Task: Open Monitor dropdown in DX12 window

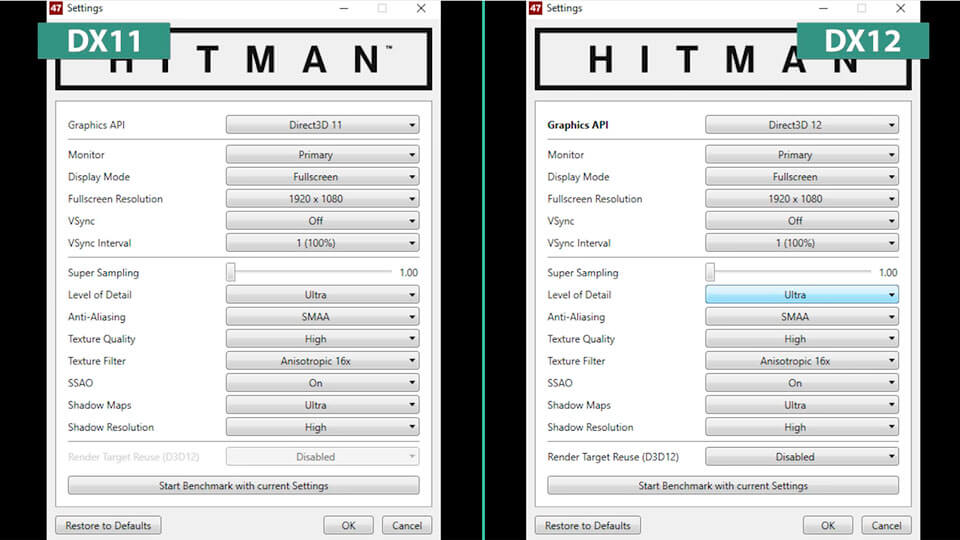Action: pyautogui.click(x=802, y=155)
